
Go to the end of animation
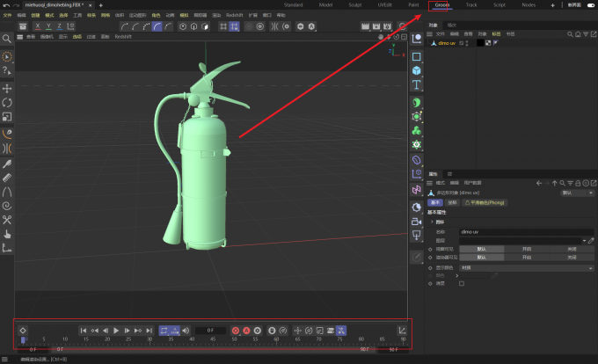coord(149,331)
